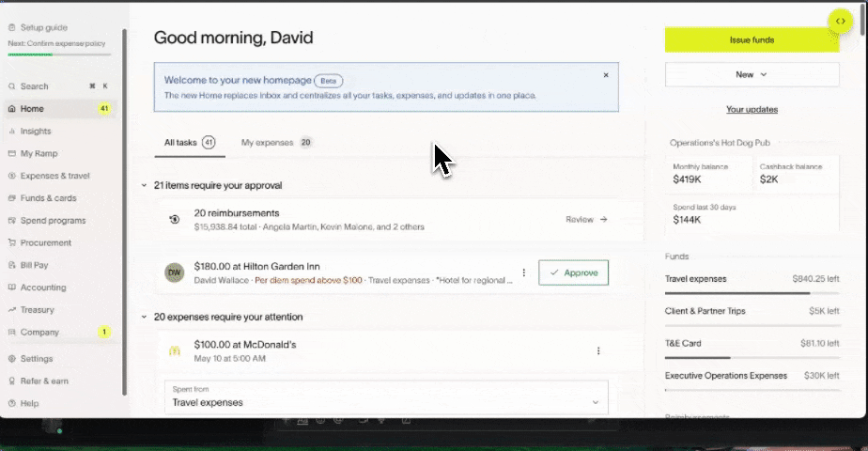The image size is (868, 451).
Task: Click the yellow code brackets button
Action: click(841, 22)
